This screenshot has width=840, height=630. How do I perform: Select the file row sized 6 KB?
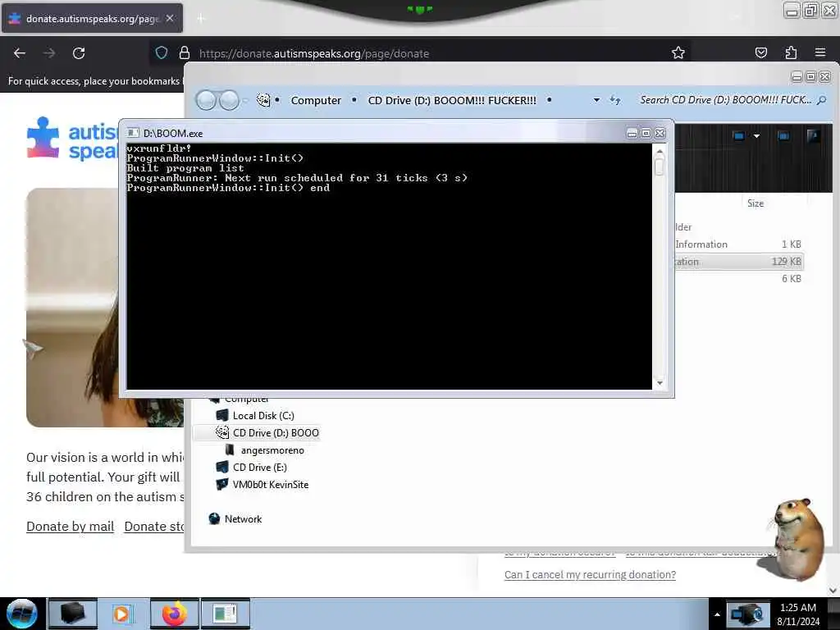click(x=738, y=279)
